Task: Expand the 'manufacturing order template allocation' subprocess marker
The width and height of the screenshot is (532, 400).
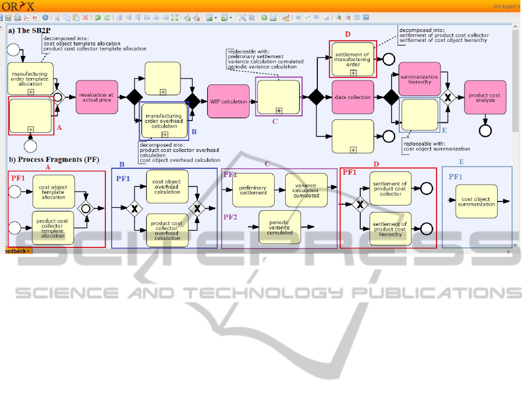Action: tap(31, 91)
